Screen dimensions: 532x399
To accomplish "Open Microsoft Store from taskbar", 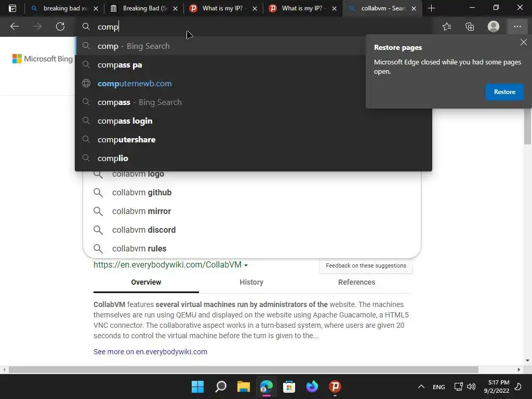I will pos(289,387).
